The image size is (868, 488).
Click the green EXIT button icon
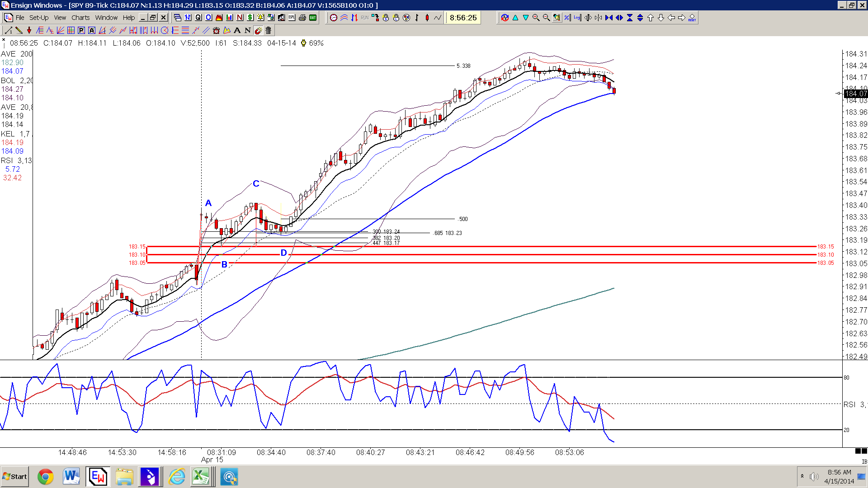313,18
